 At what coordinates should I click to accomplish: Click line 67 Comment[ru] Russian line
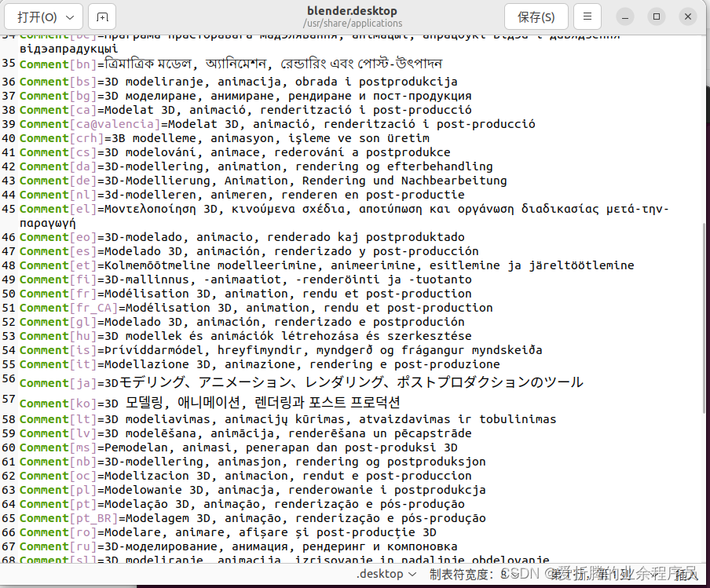[x=239, y=546]
